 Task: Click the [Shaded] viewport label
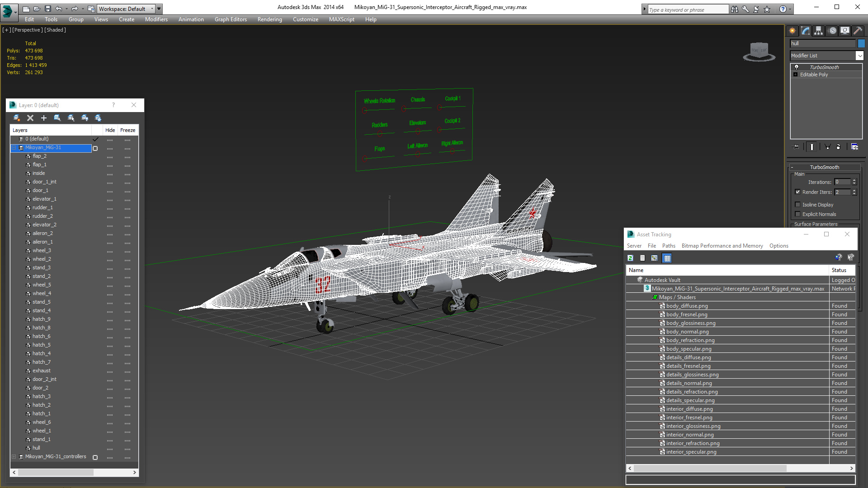tap(55, 30)
